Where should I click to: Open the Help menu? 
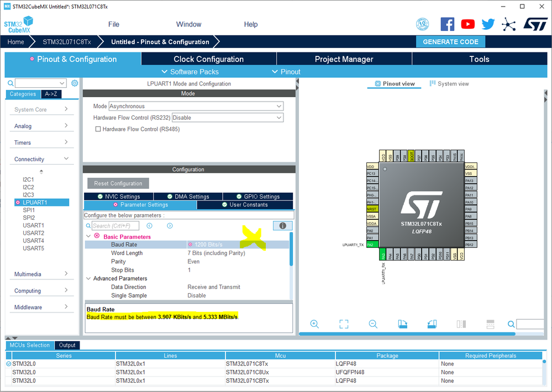click(x=251, y=24)
